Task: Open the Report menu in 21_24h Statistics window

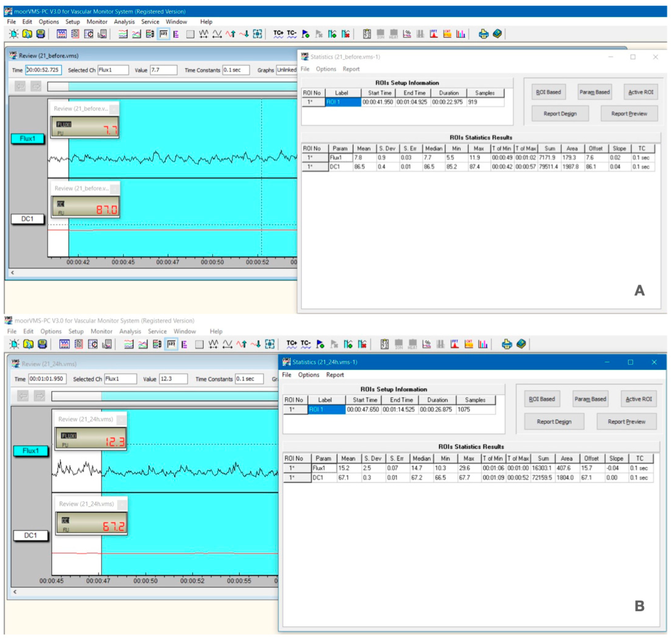Action: coord(335,374)
